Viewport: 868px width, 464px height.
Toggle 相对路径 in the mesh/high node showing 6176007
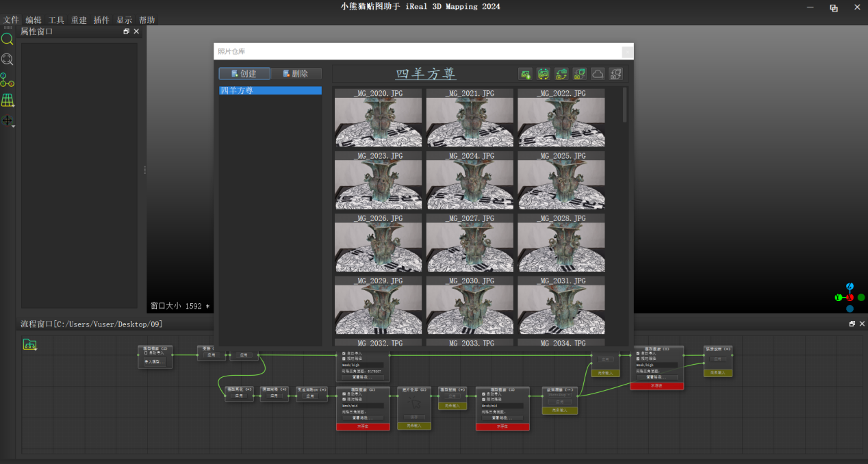pos(344,359)
